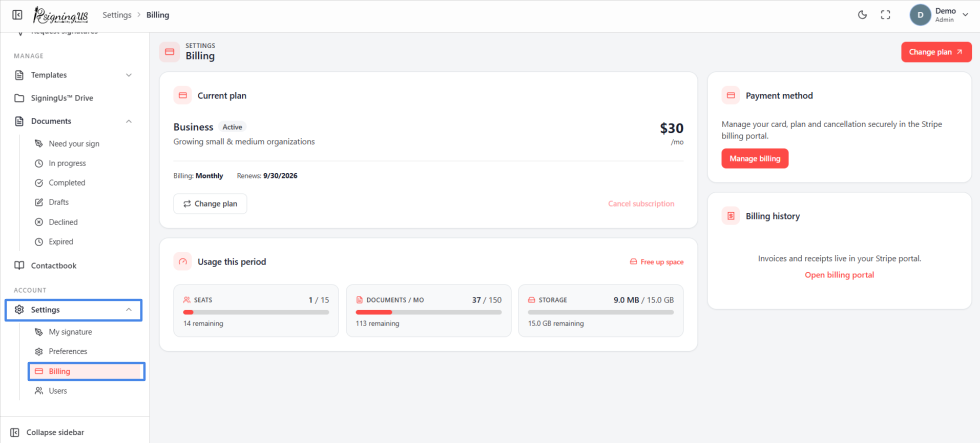Screen dimensions: 980x443
Task: Click the Billing history receipt icon
Action: coord(731,216)
